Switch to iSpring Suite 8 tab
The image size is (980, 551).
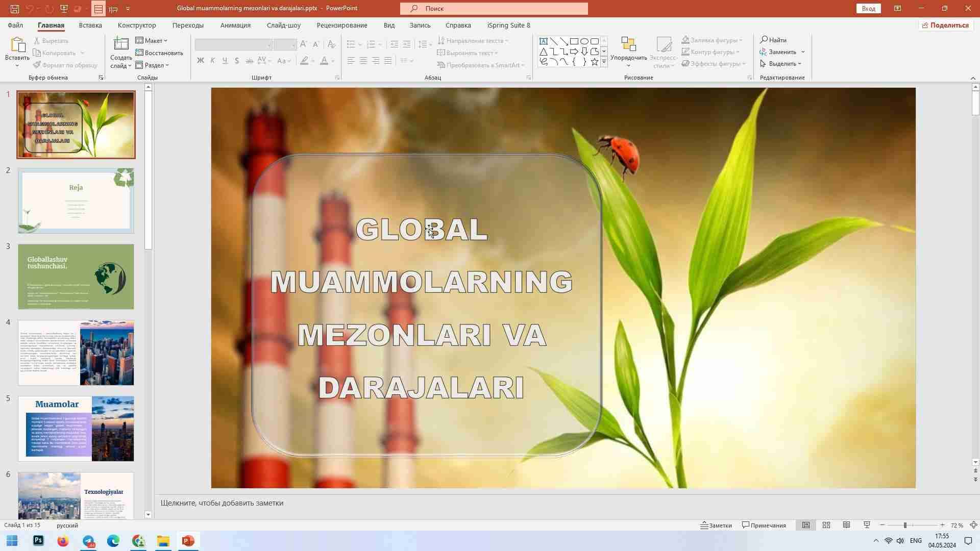[x=508, y=25]
